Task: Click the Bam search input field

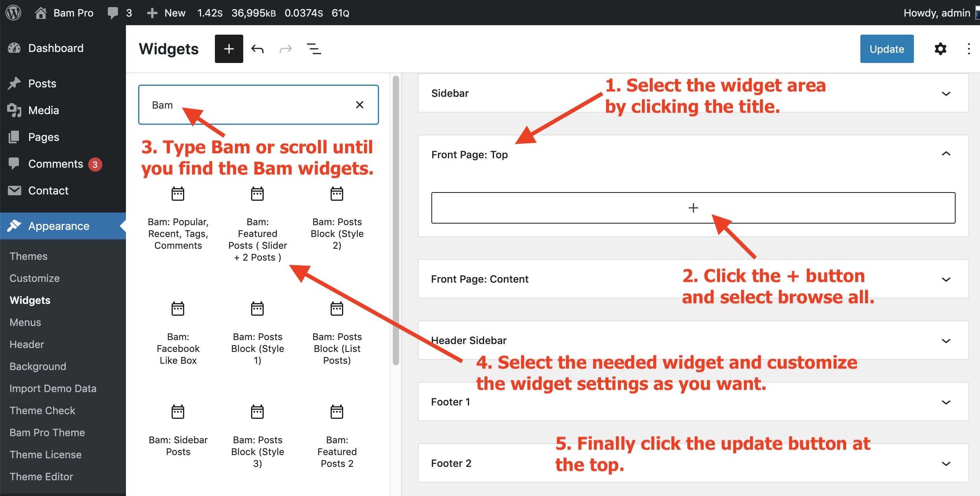Action: (x=258, y=105)
